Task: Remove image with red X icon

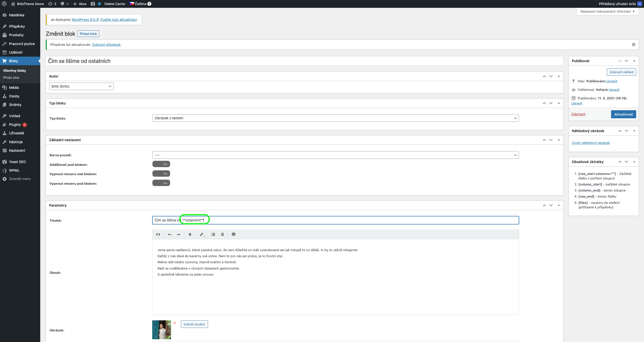Action: click(x=175, y=323)
